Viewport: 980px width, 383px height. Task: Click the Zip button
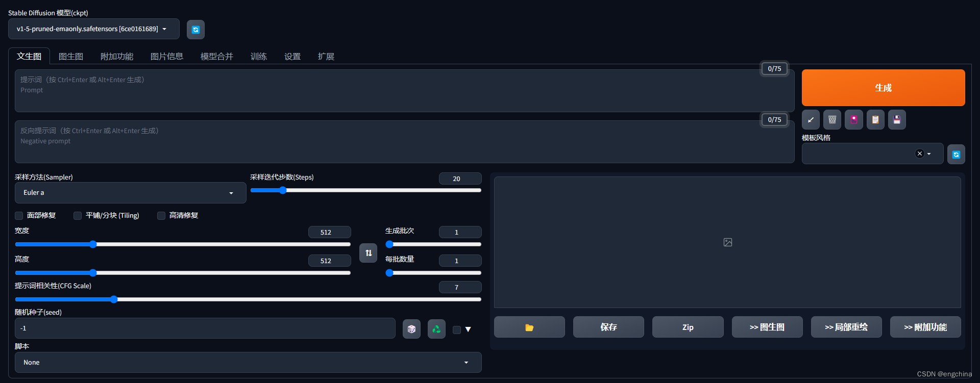688,327
